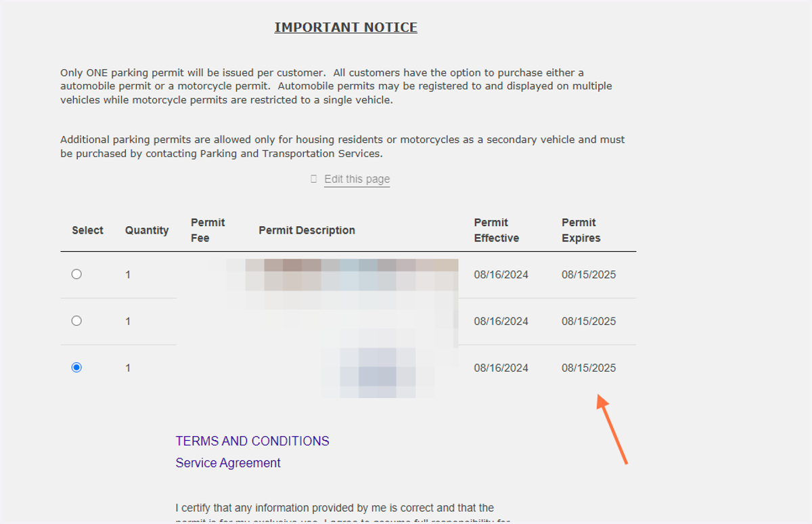Select the second permit radio button
Screen dimensions: 812x524
pos(76,321)
